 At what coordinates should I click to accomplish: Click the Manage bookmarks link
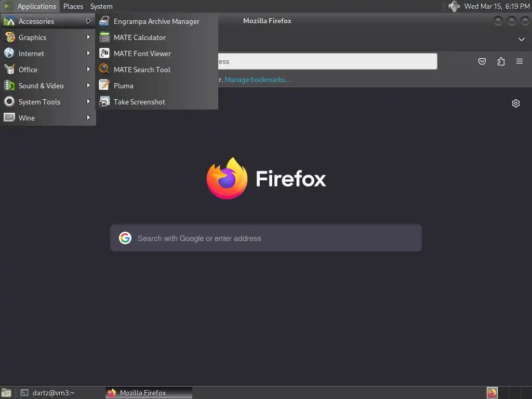(258, 79)
